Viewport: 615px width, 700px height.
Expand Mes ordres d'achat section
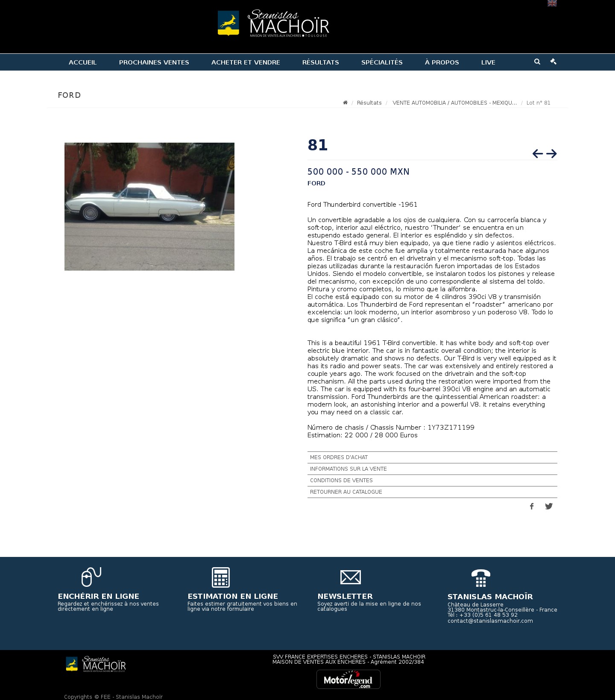tap(432, 457)
